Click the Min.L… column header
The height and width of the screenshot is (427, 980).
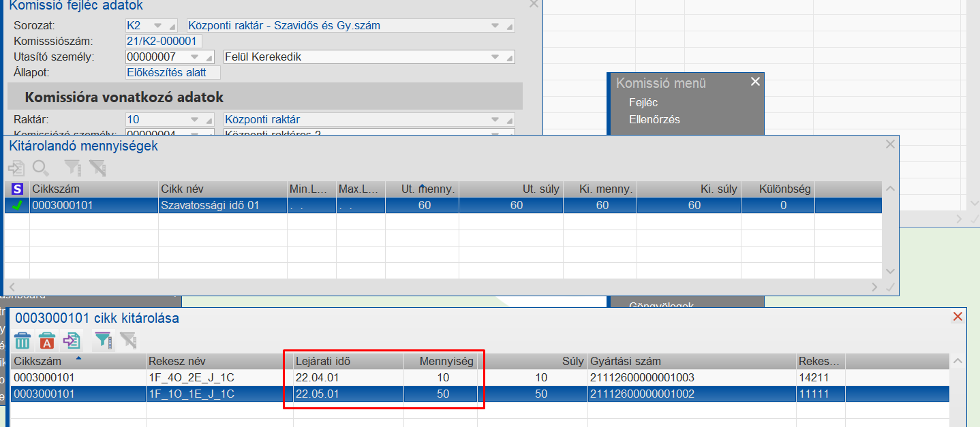point(311,189)
